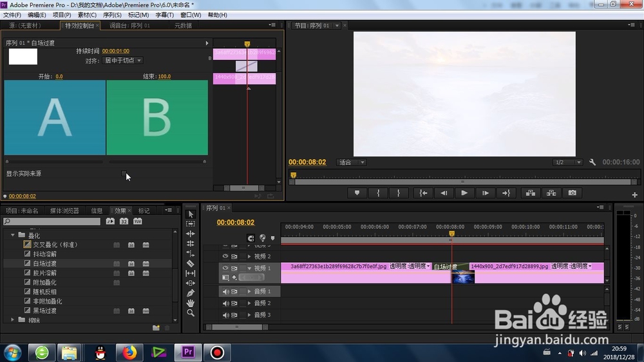The image size is (644, 362).
Task: Open the button editor plus icon
Action: 634,195
